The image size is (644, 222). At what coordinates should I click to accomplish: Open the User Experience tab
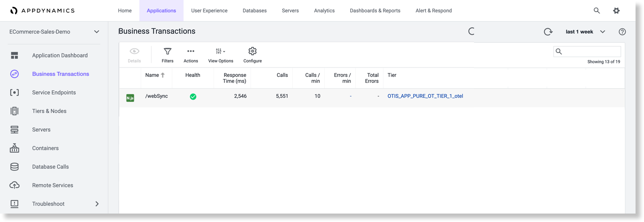click(209, 11)
